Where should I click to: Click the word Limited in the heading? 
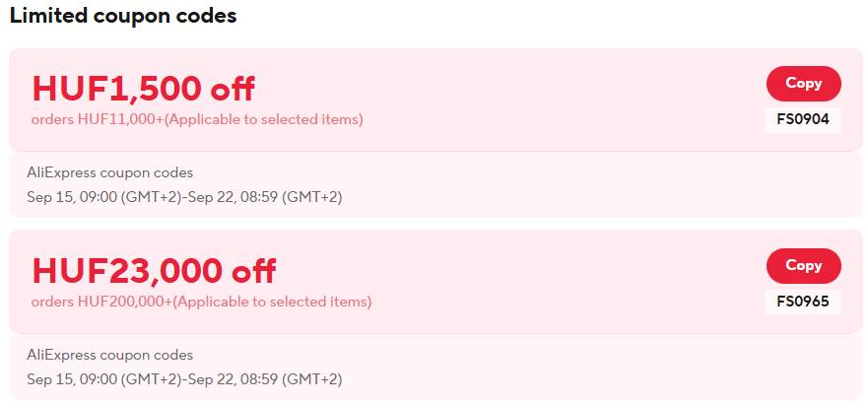click(x=43, y=17)
